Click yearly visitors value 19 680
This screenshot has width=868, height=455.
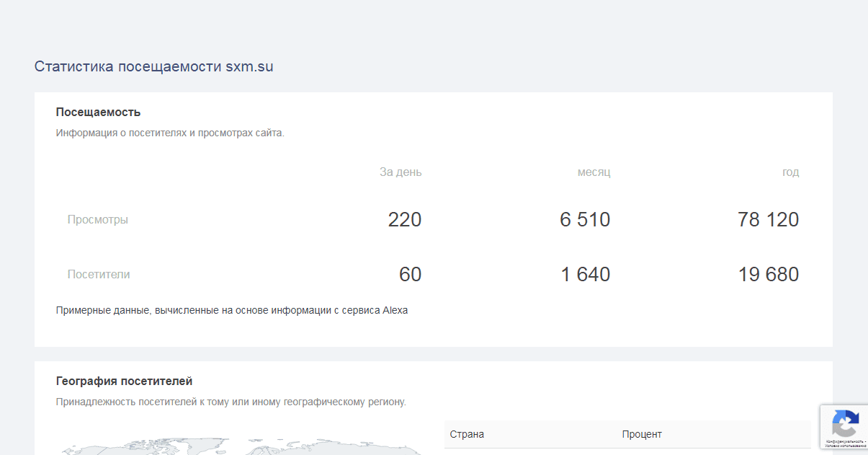[768, 274]
